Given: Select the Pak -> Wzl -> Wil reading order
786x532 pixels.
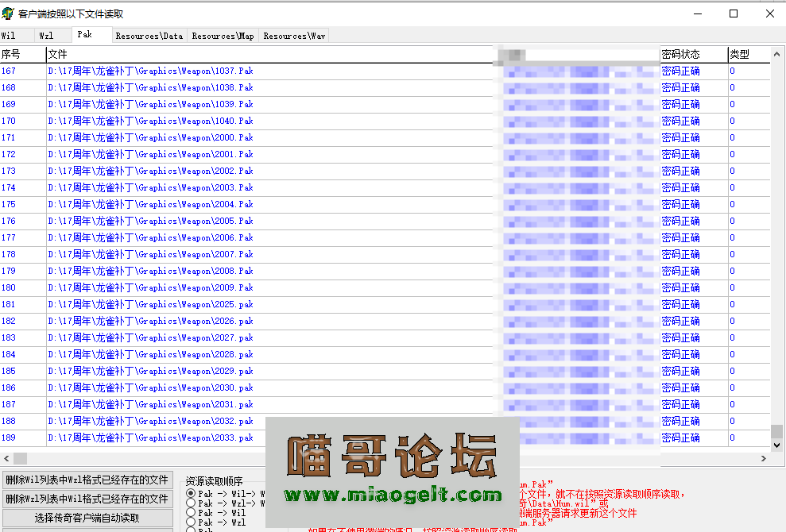Looking at the screenshot, I should click(x=191, y=503).
